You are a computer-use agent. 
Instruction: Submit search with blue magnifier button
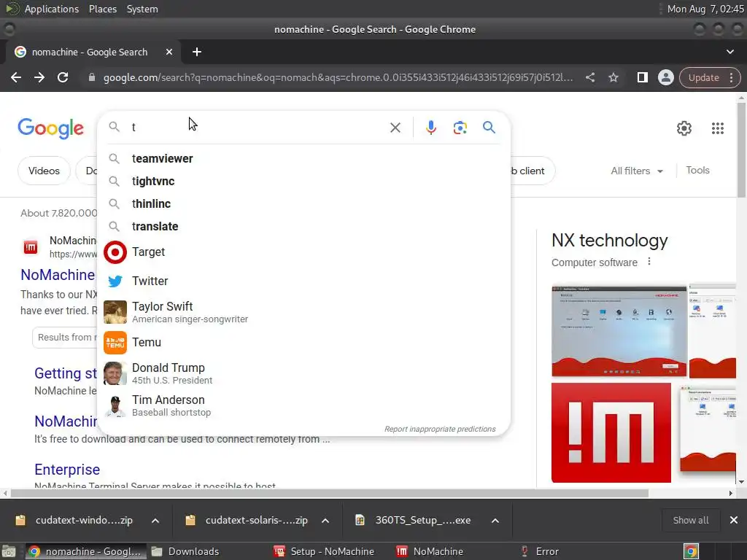pyautogui.click(x=489, y=128)
